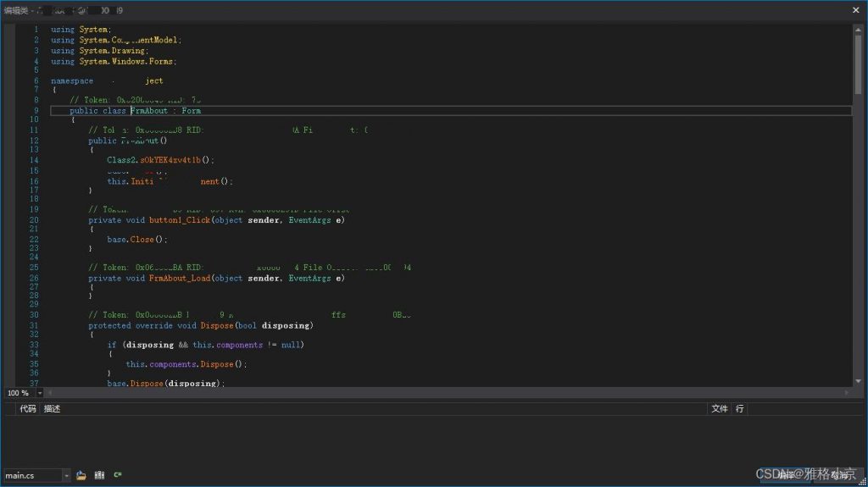Click the vertical scrollbar up arrow
The width and height of the screenshot is (868, 487).
[858, 30]
